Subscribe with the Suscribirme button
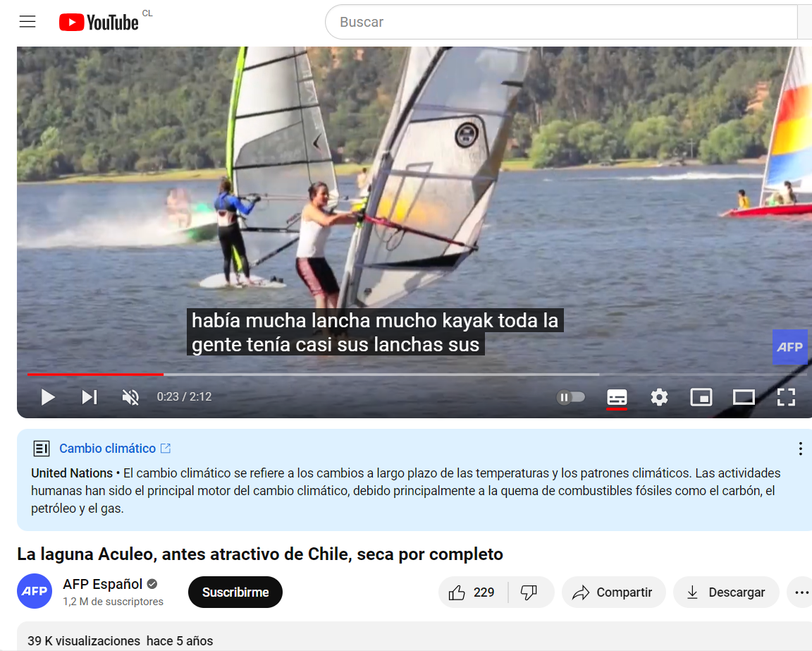The image size is (812, 651). click(235, 592)
